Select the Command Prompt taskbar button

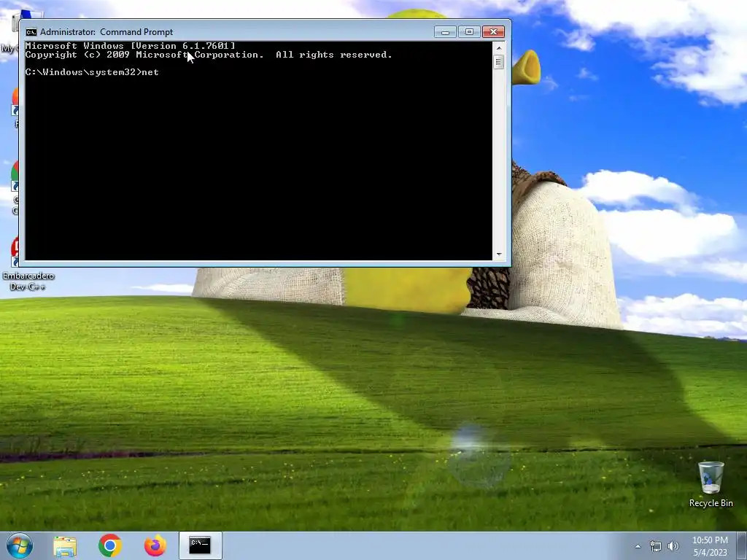pos(200,545)
